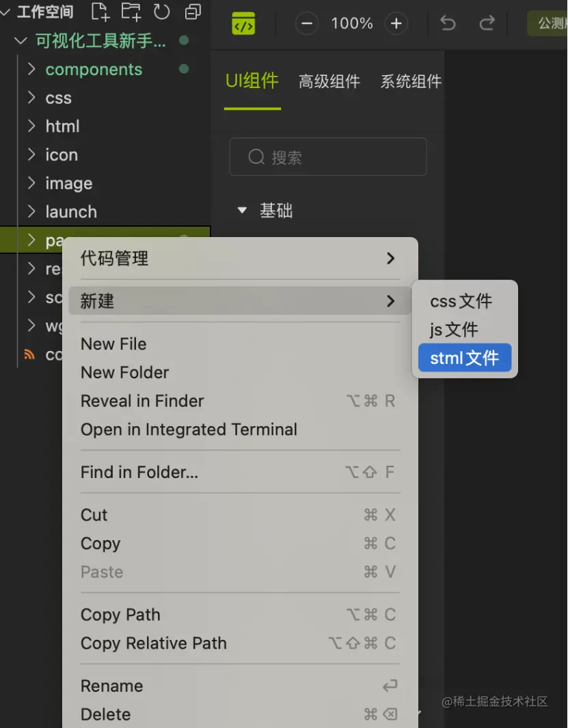The width and height of the screenshot is (568, 728).
Task: Collapse the 工作空间 section
Action: click(x=5, y=12)
